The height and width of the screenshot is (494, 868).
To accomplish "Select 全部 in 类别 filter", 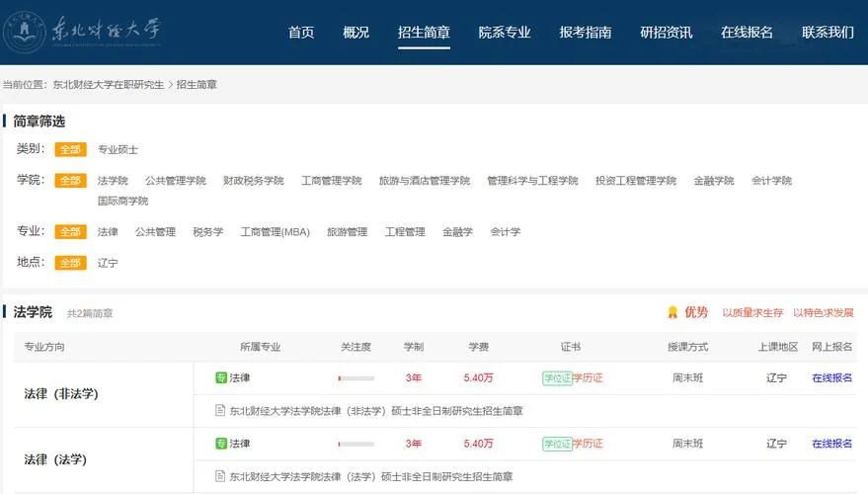I will point(70,149).
